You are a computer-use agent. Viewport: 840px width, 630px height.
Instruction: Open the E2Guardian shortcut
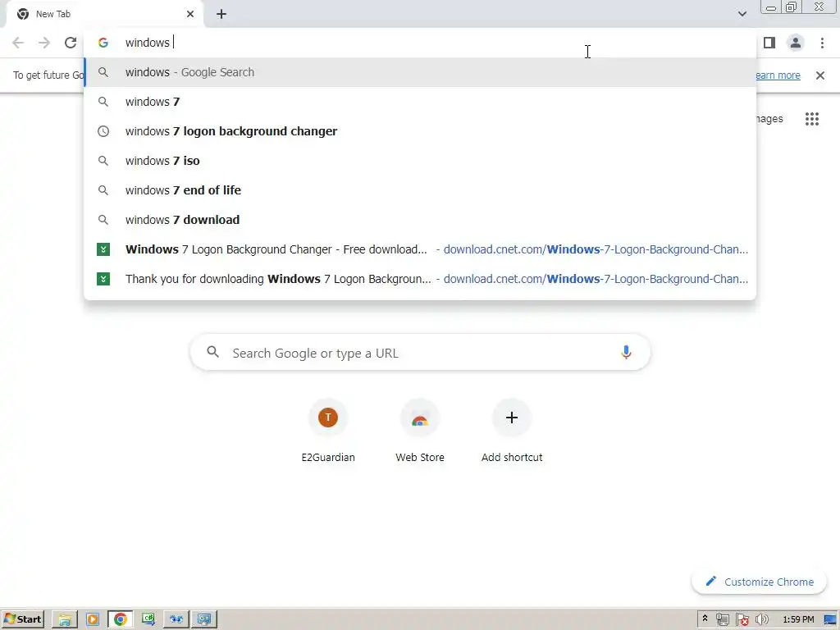[x=328, y=431]
